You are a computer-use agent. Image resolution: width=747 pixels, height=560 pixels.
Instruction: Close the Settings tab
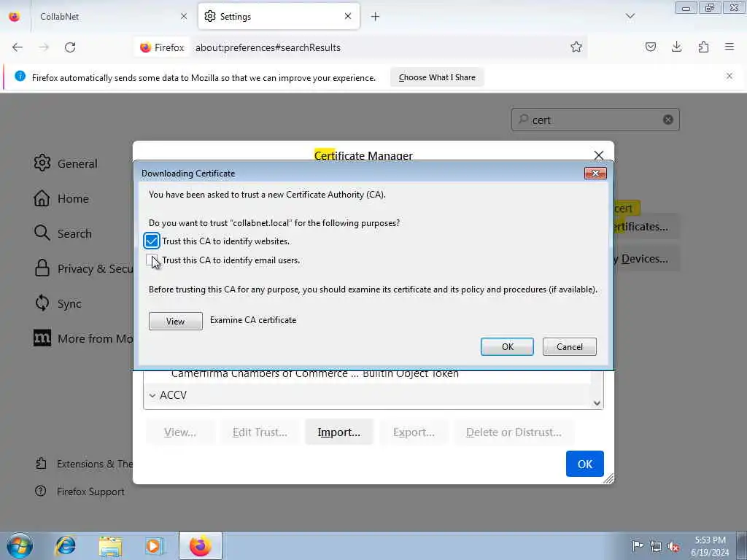tap(348, 16)
